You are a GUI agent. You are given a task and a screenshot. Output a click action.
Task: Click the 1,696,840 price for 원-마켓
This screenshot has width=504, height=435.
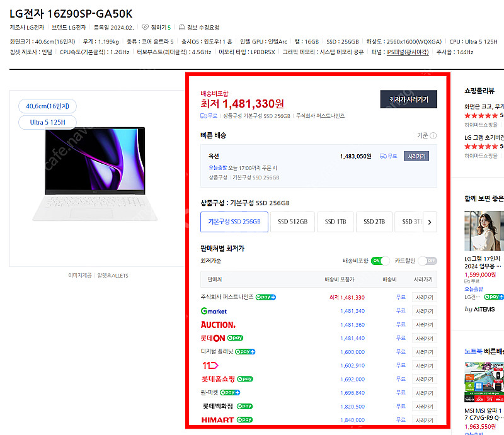point(353,393)
